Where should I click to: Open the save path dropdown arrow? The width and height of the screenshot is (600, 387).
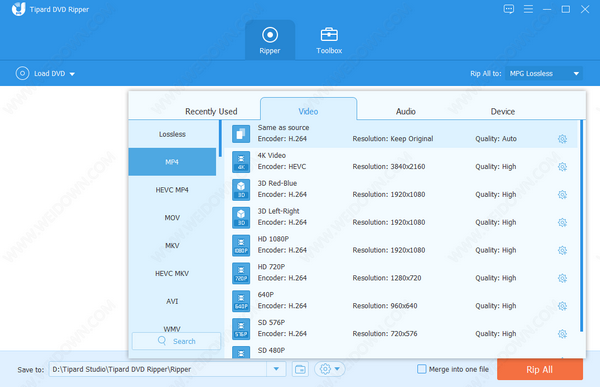276,369
